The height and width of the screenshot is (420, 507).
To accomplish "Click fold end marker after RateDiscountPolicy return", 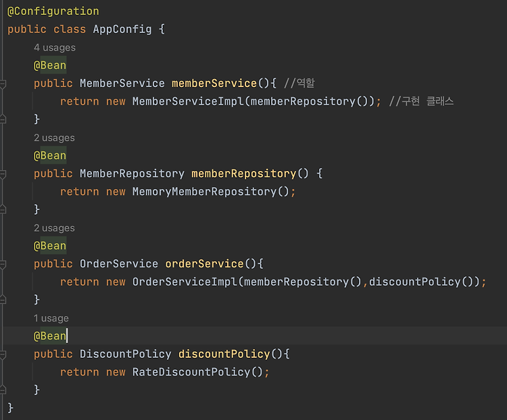I will (x=3, y=390).
